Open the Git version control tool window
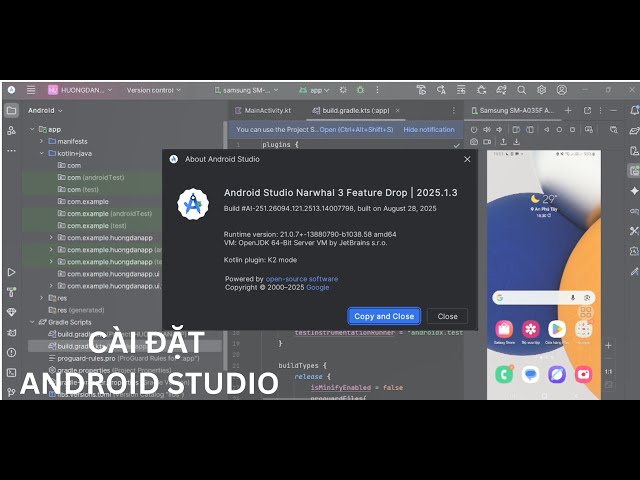This screenshot has width=640, height=480. pos(11,392)
